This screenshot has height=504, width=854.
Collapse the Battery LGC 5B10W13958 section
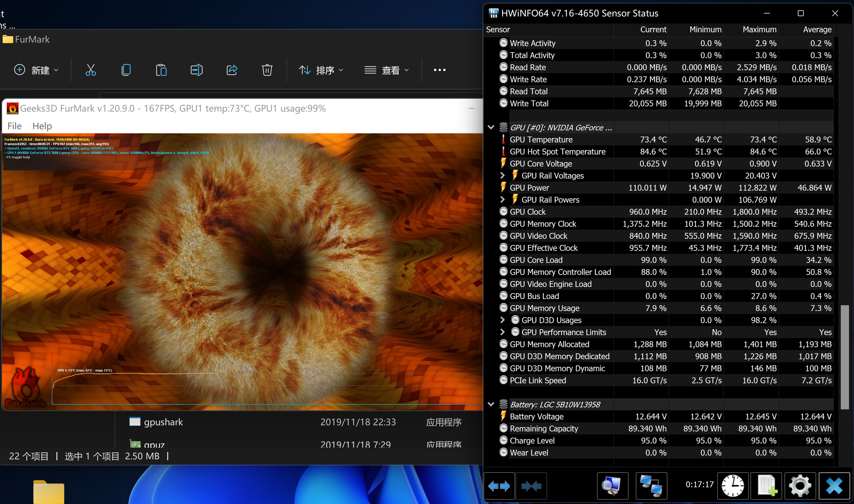tap(491, 404)
